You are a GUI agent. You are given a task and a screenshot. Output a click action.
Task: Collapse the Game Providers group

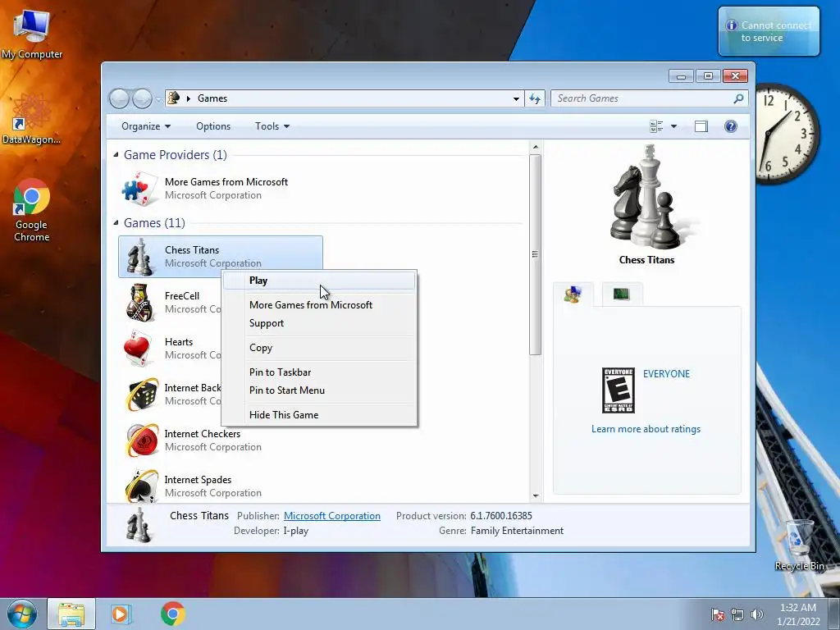[116, 155]
